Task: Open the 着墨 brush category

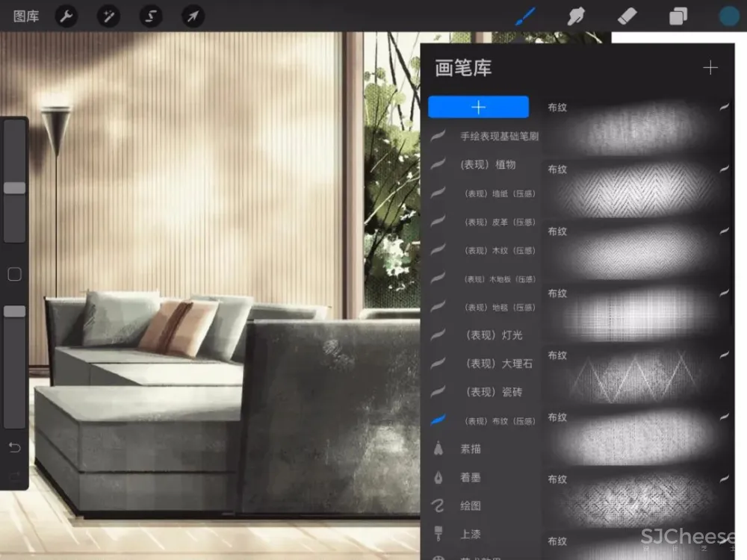Action: pyautogui.click(x=471, y=477)
